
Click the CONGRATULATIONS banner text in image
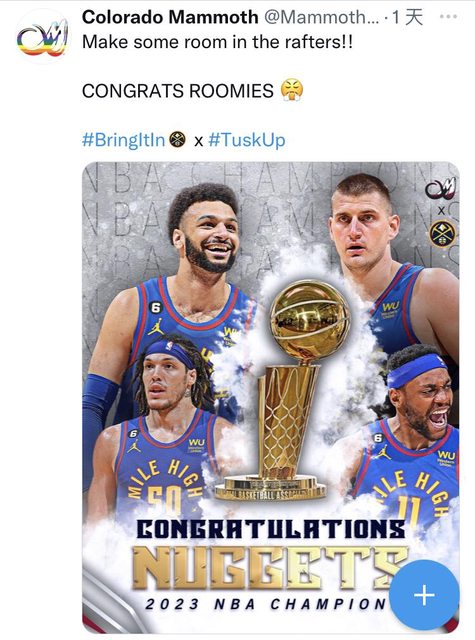[x=270, y=529]
